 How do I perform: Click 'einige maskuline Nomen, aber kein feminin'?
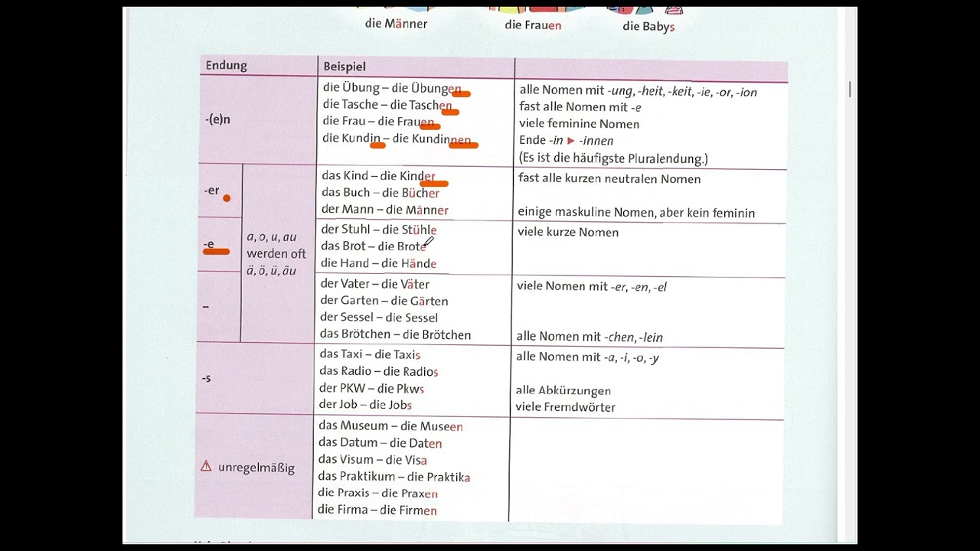636,213
